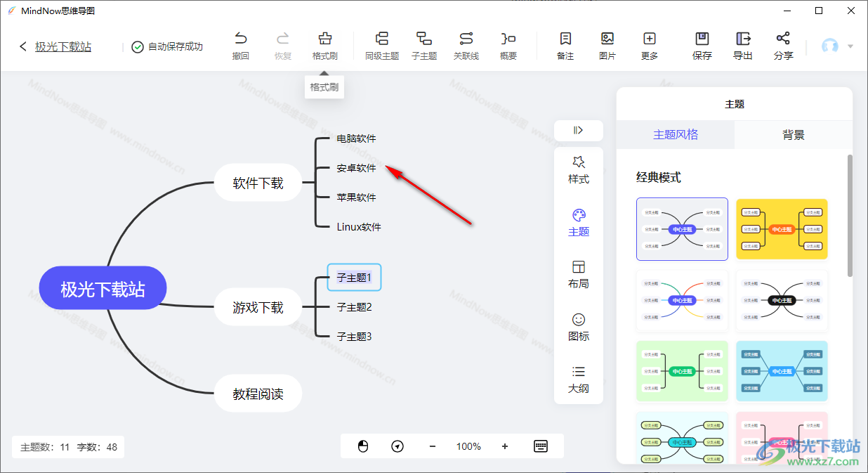
Task: Zoom out with the minus button
Action: tap(433, 446)
